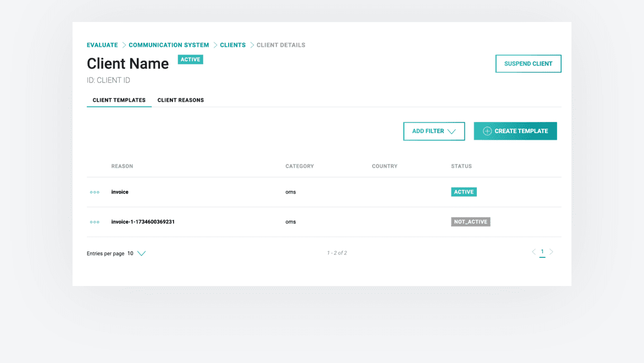
Task: Open actions menu for invoice row
Action: [95, 193]
